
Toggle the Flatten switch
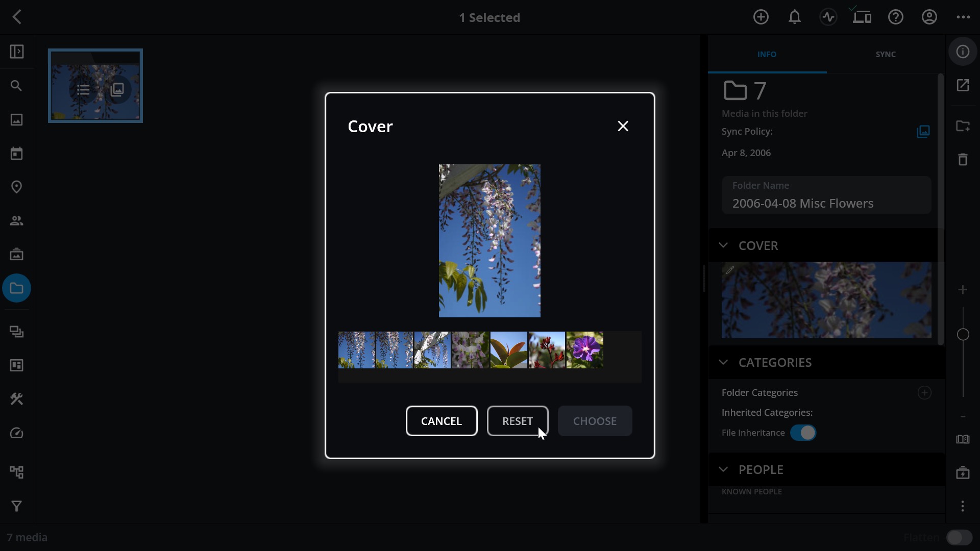(x=959, y=538)
